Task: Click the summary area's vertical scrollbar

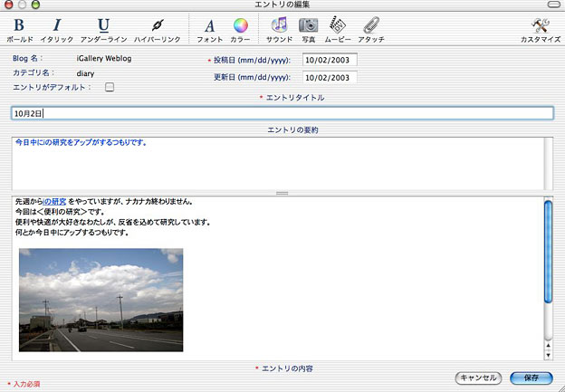Action: 548,164
